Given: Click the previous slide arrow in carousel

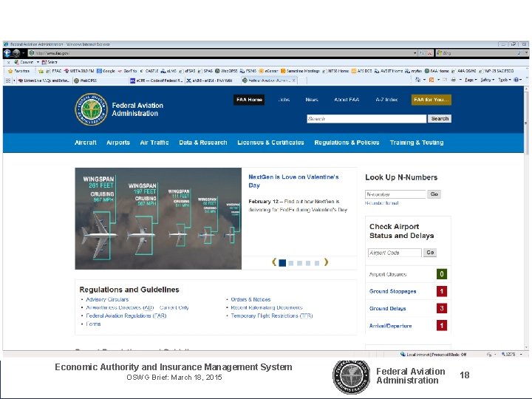Looking at the screenshot, I should pos(274,262).
